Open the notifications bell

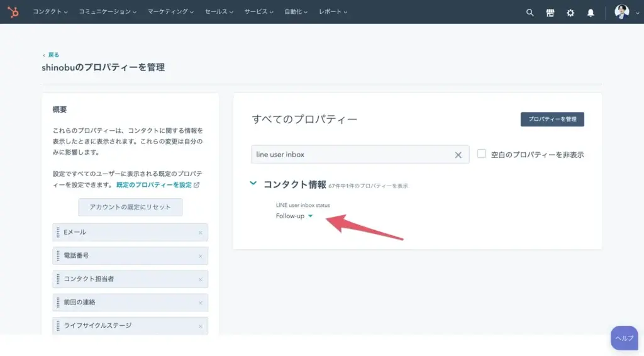click(591, 13)
